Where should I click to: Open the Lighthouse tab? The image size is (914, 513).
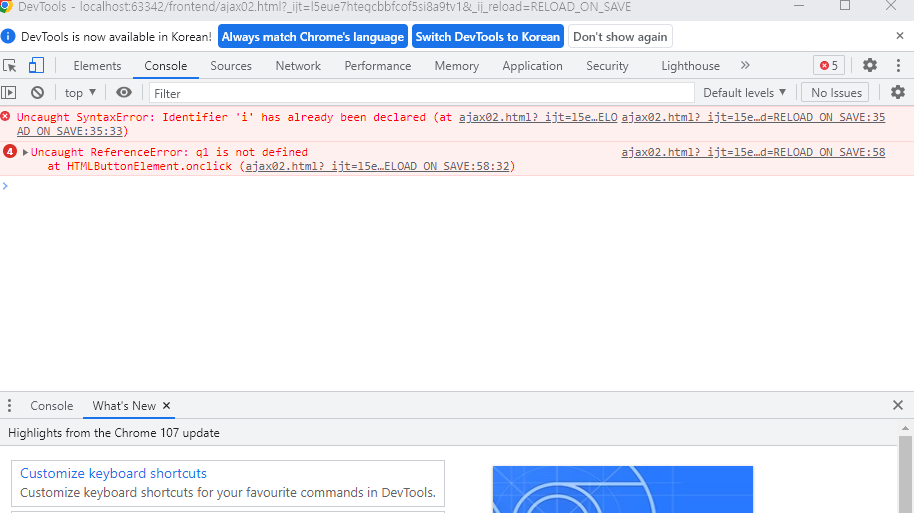point(690,66)
